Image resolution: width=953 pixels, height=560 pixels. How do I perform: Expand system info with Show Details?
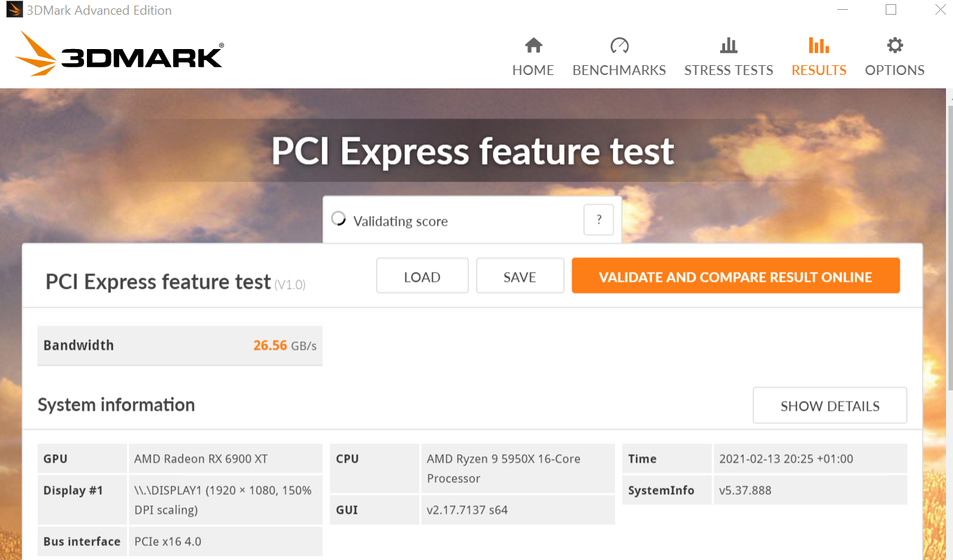click(x=830, y=406)
